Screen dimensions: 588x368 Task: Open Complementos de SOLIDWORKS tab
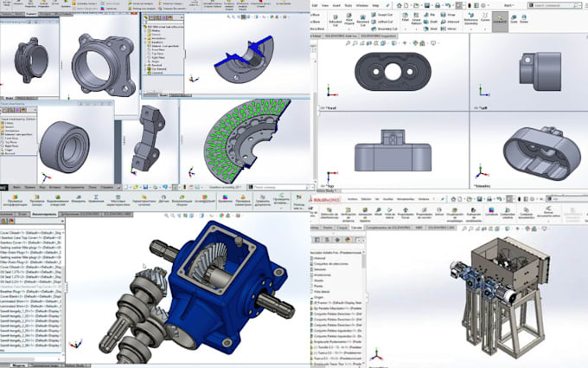pyautogui.click(x=388, y=228)
